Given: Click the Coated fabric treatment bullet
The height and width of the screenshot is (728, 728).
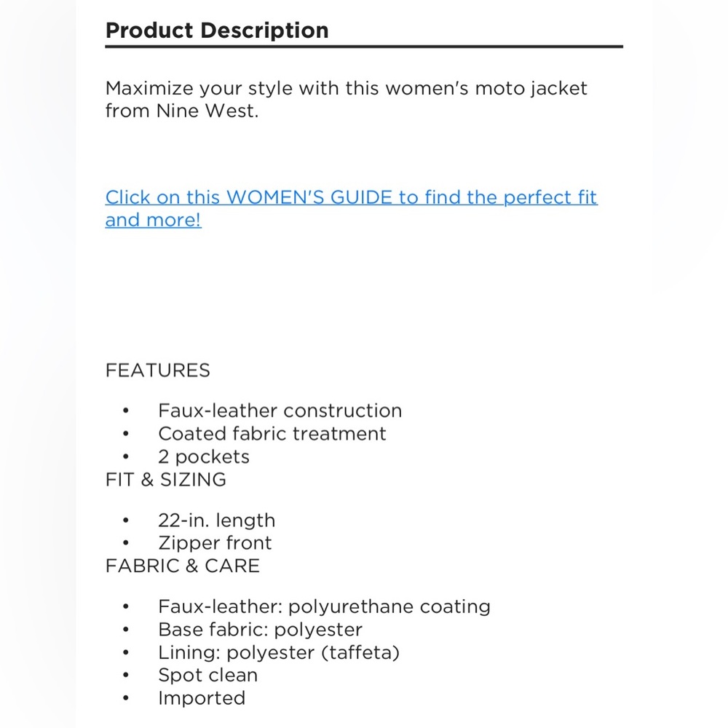Looking at the screenshot, I should click(272, 434).
